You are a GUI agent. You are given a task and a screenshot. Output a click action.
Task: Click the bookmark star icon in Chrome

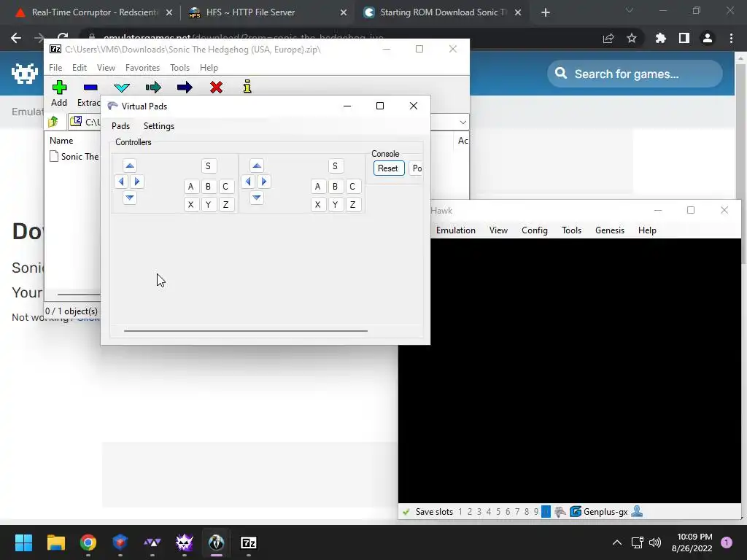(x=632, y=38)
